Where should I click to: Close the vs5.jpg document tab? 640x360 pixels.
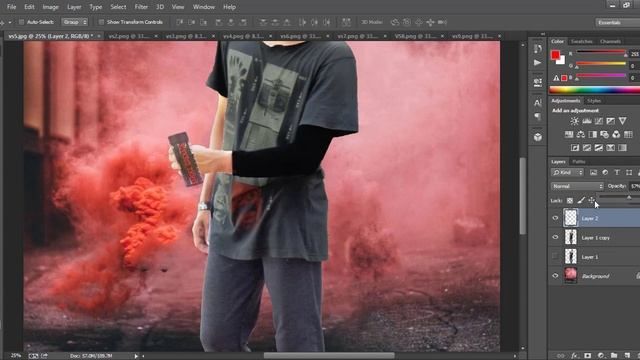(x=99, y=36)
